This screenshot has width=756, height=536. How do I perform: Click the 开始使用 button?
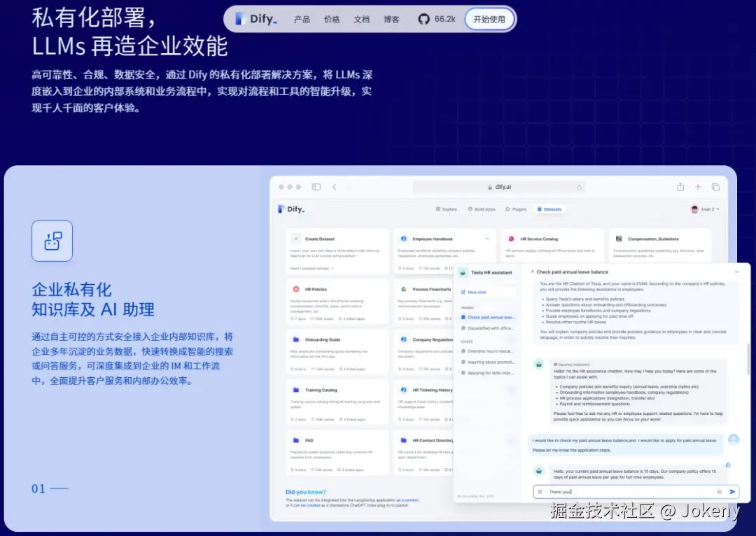click(x=489, y=20)
